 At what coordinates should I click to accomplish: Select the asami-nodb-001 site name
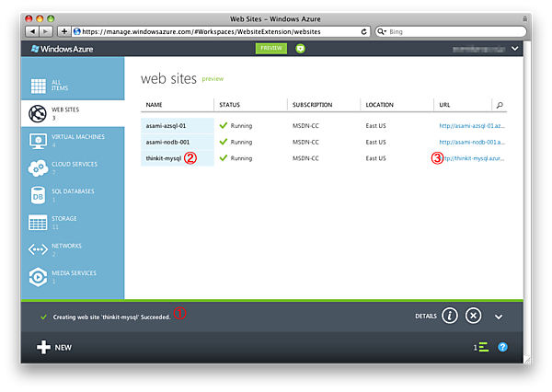tap(167, 143)
